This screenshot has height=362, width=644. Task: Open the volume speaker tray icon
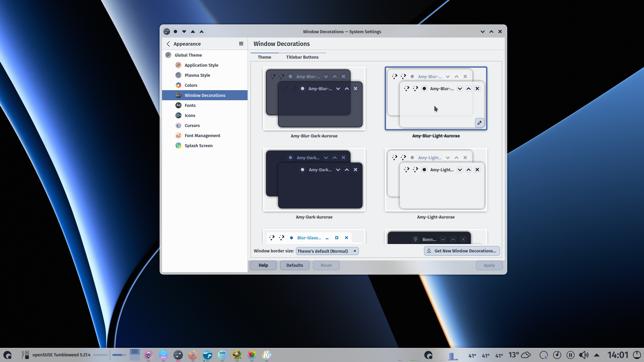point(584,355)
